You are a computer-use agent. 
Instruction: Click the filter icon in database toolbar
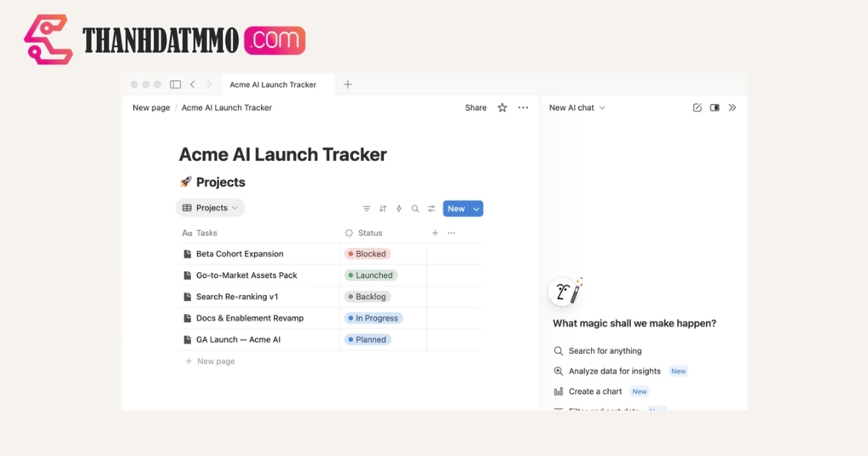[x=367, y=208]
